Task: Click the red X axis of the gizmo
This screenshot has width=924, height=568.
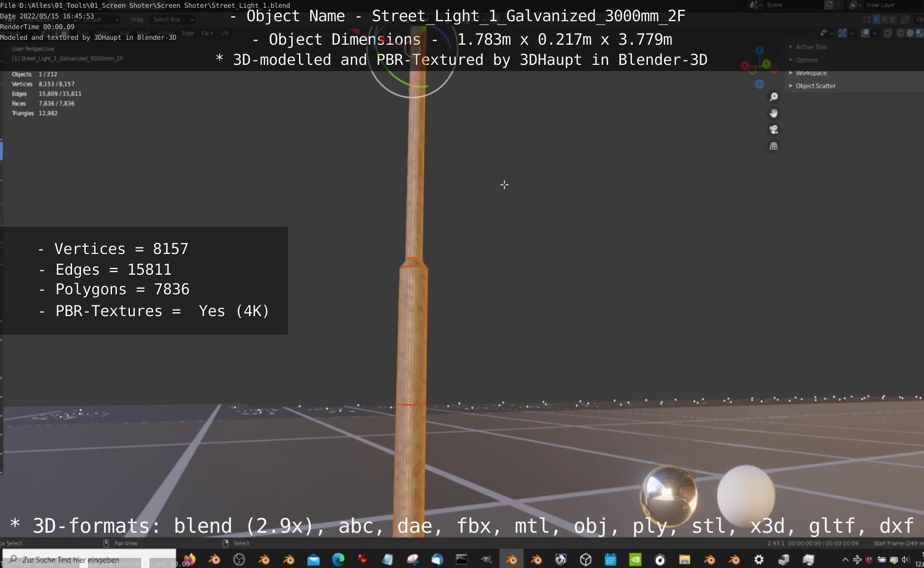Action: pyautogui.click(x=745, y=66)
